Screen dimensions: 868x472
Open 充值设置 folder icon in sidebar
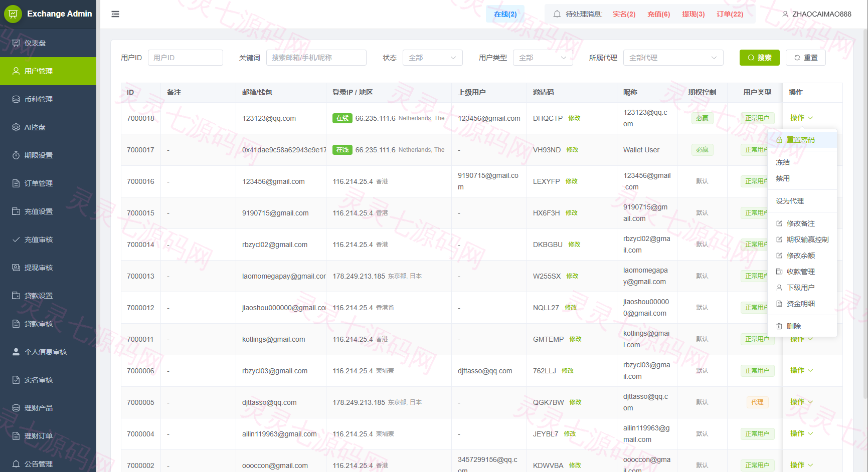(x=16, y=211)
